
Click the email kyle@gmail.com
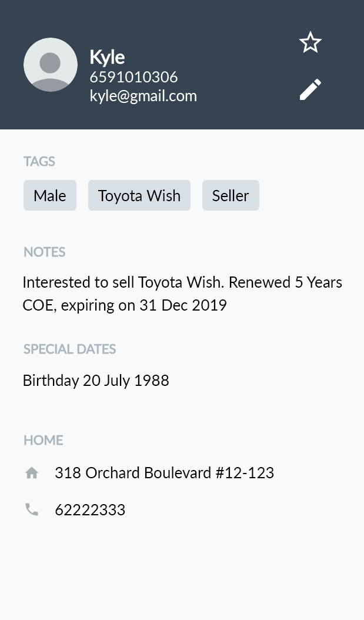143,96
